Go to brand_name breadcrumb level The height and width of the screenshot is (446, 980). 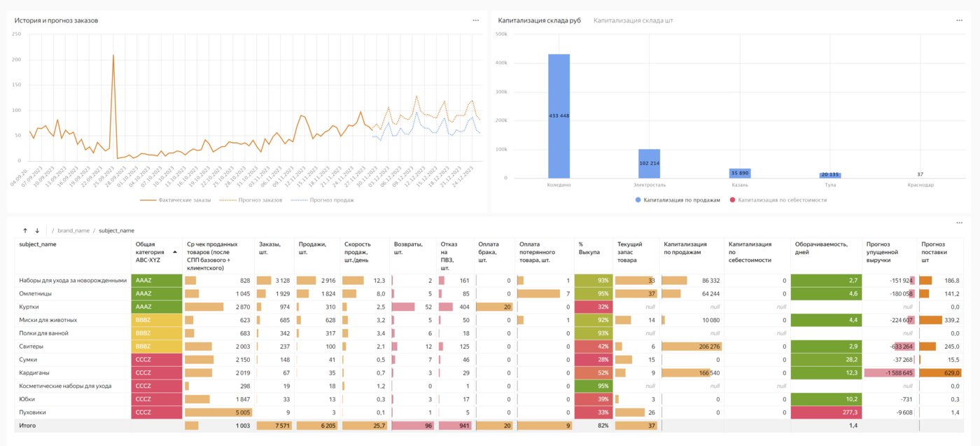(x=73, y=230)
